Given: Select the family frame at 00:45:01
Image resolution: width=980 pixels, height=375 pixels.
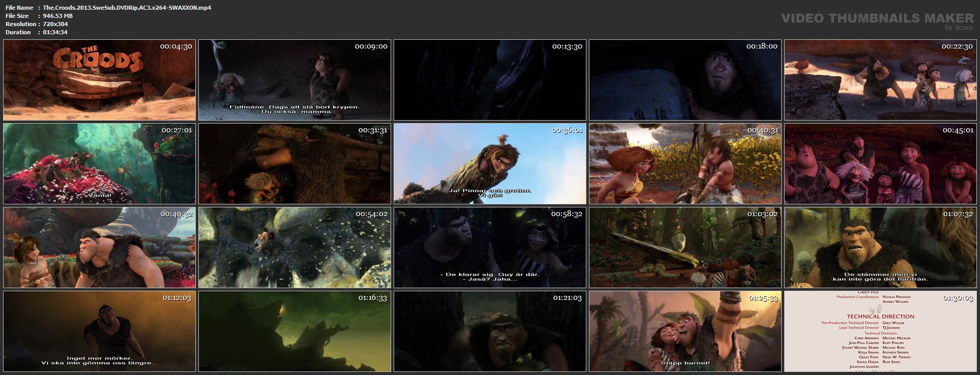Looking at the screenshot, I should (x=880, y=164).
